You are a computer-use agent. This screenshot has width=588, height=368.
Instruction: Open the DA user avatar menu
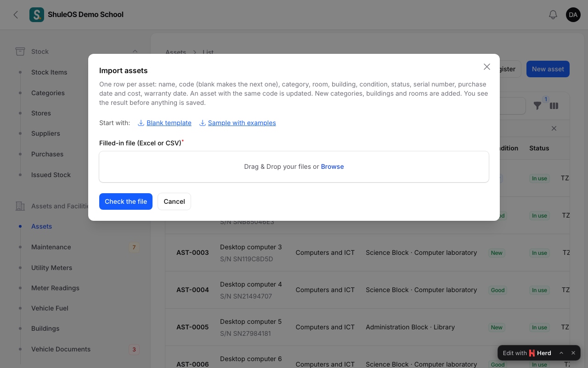[x=573, y=15]
